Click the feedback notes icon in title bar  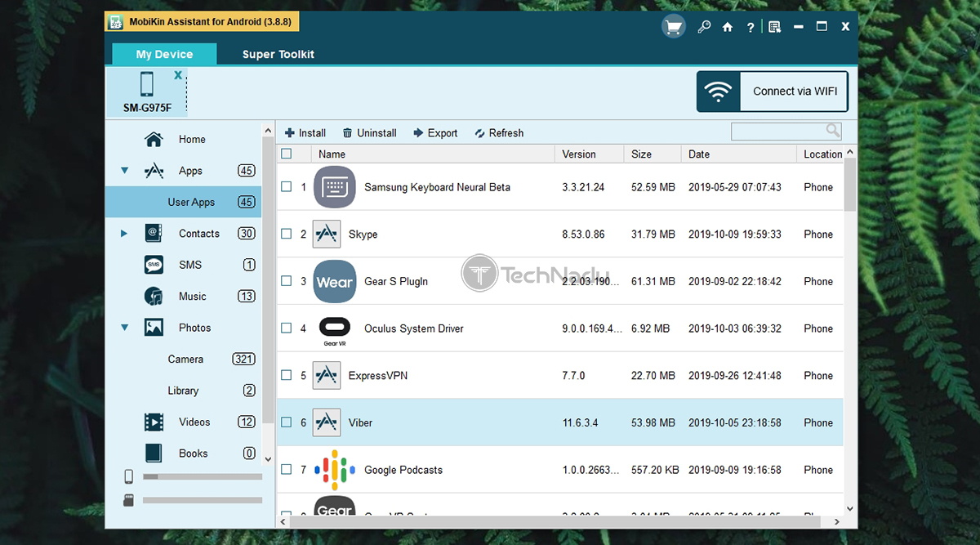tap(774, 27)
